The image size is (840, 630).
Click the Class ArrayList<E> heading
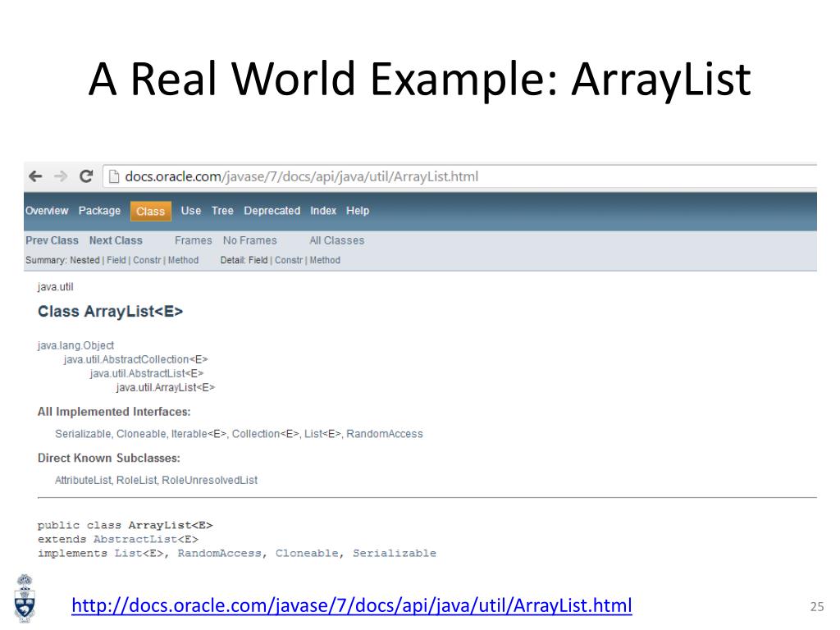[111, 311]
